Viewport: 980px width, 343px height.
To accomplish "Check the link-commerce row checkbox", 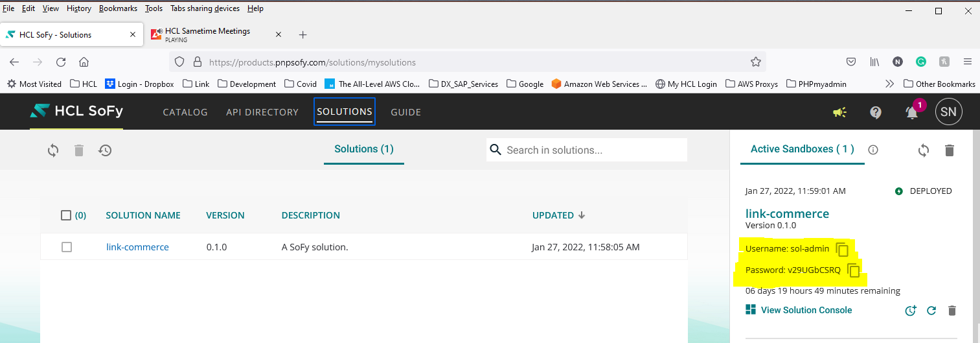I will (x=67, y=247).
